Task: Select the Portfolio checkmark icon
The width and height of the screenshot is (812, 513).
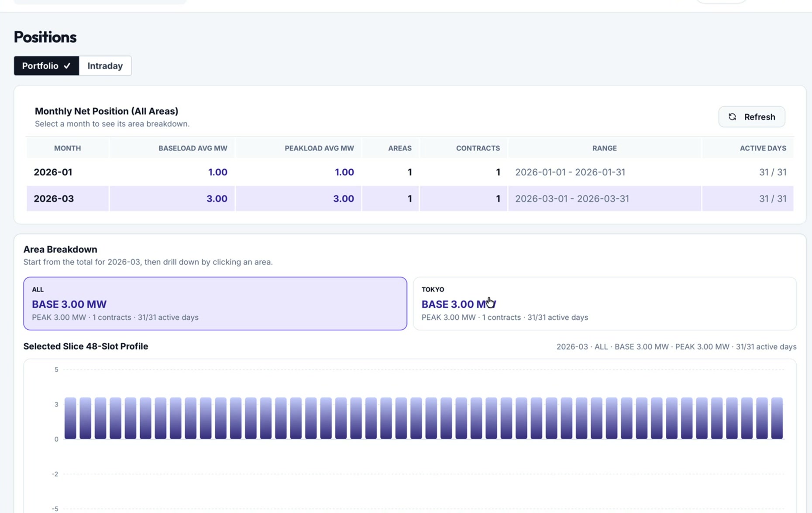Action: [x=67, y=66]
